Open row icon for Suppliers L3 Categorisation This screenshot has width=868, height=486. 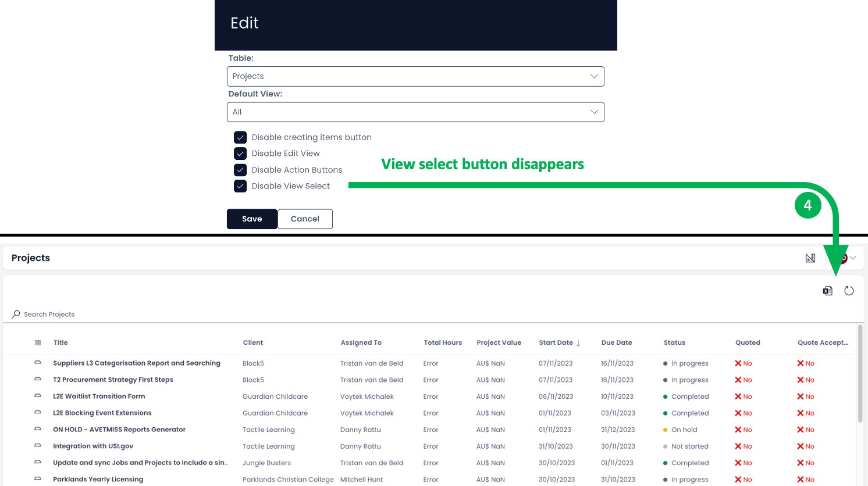coord(38,363)
